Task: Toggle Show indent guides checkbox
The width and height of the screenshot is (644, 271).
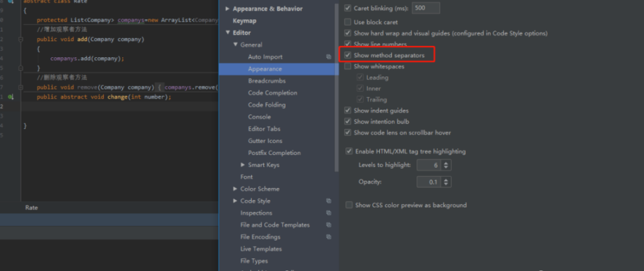Action: [348, 110]
